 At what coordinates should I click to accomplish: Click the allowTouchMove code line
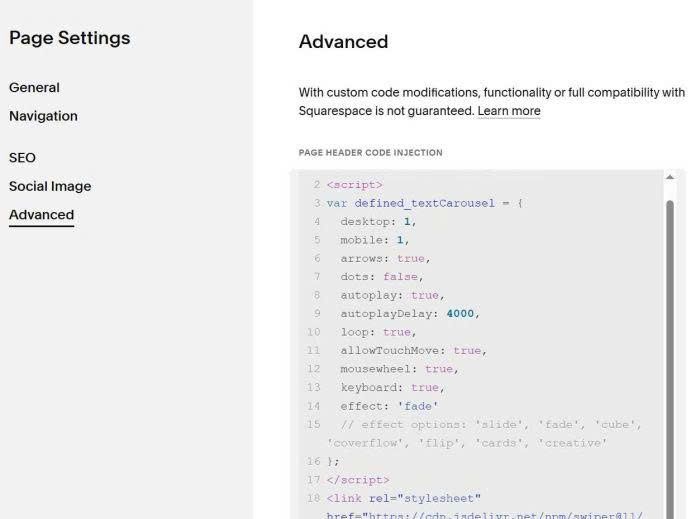[412, 350]
